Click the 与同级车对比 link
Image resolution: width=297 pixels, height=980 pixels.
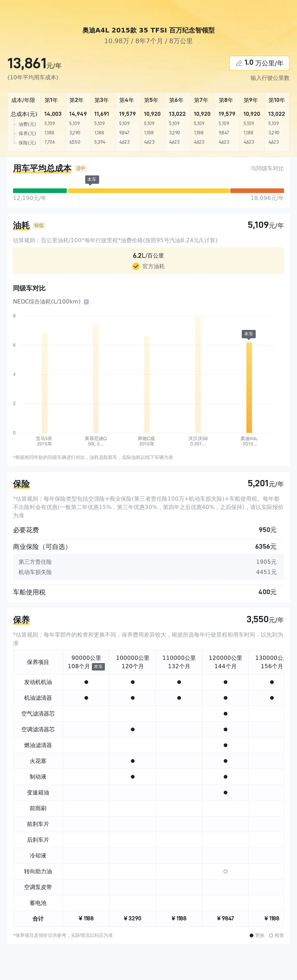(267, 168)
